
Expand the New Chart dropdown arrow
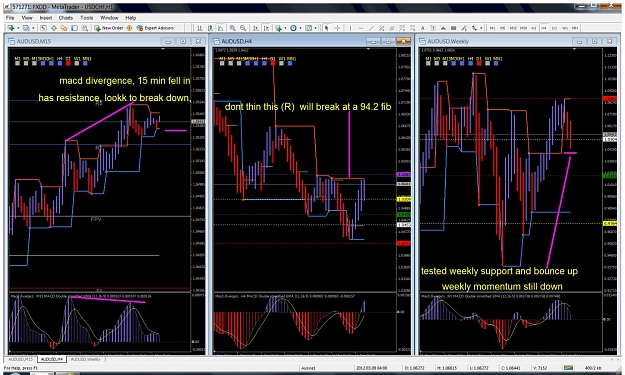point(18,28)
